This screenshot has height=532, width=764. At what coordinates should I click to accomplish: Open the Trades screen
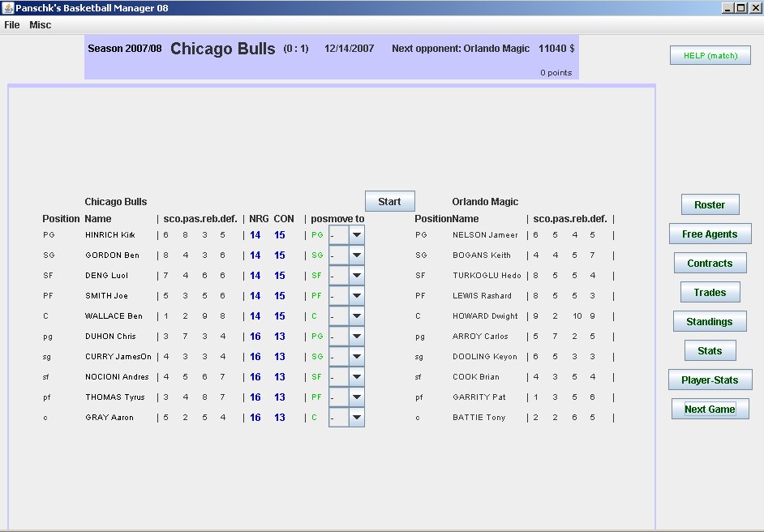pos(710,292)
